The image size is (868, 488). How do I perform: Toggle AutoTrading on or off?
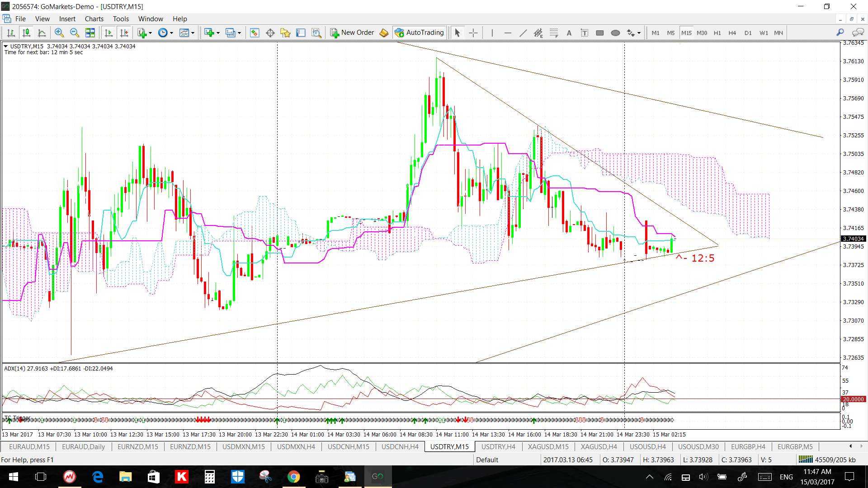pyautogui.click(x=419, y=33)
